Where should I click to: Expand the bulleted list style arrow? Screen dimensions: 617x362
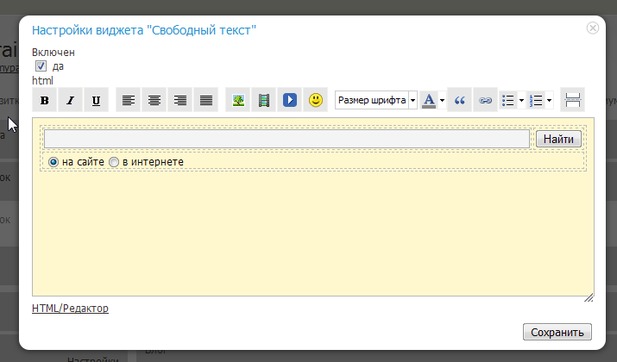(521, 100)
